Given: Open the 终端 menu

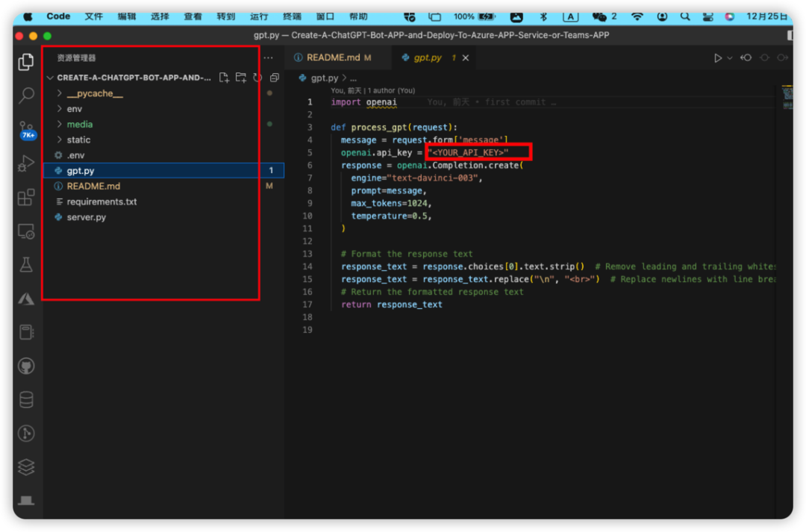Looking at the screenshot, I should click(x=292, y=16).
